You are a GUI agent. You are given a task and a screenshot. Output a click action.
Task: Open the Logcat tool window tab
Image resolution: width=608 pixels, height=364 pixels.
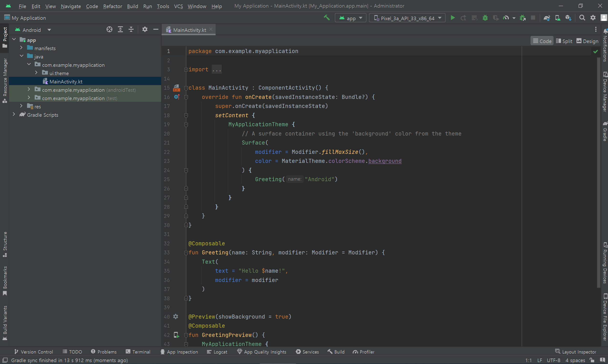pyautogui.click(x=217, y=352)
